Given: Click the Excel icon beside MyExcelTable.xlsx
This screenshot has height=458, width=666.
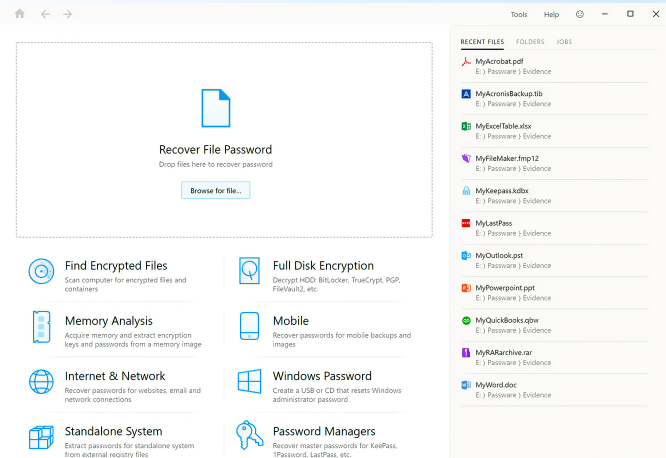Looking at the screenshot, I should click(x=466, y=126).
